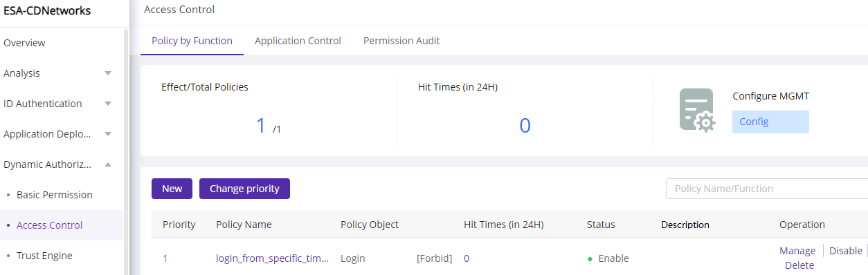Switch to the Application Control tab
Image resolution: width=868 pixels, height=275 pixels.
[298, 41]
